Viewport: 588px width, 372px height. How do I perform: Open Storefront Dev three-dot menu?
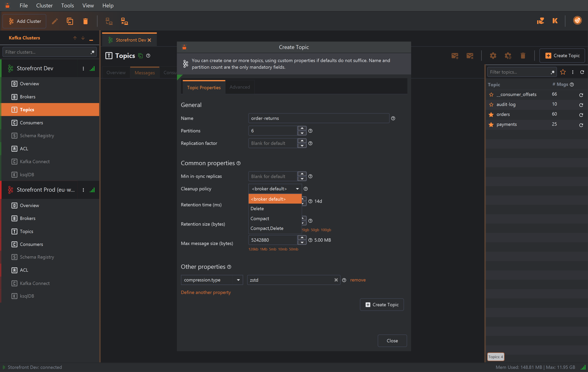click(x=83, y=69)
